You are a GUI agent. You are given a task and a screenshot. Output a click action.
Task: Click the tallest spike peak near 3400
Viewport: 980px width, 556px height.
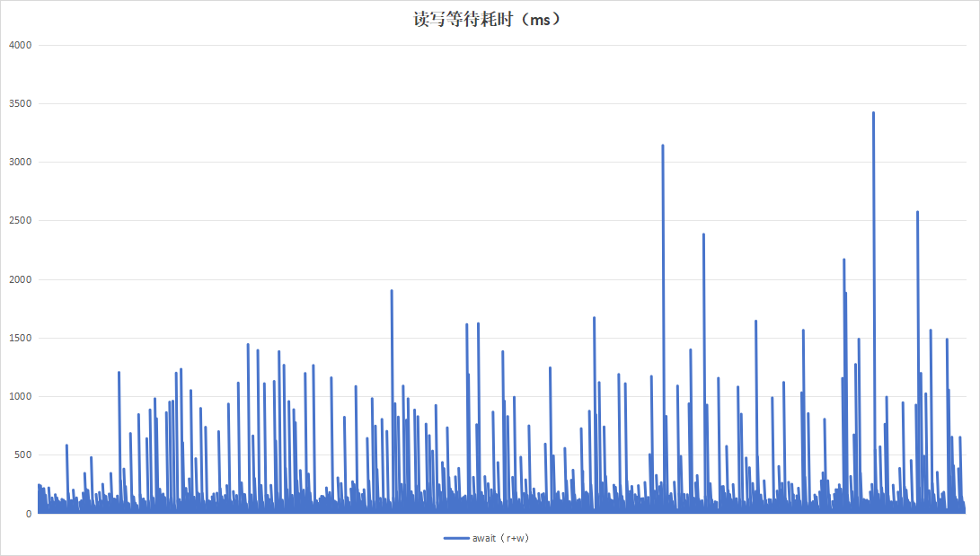873,113
